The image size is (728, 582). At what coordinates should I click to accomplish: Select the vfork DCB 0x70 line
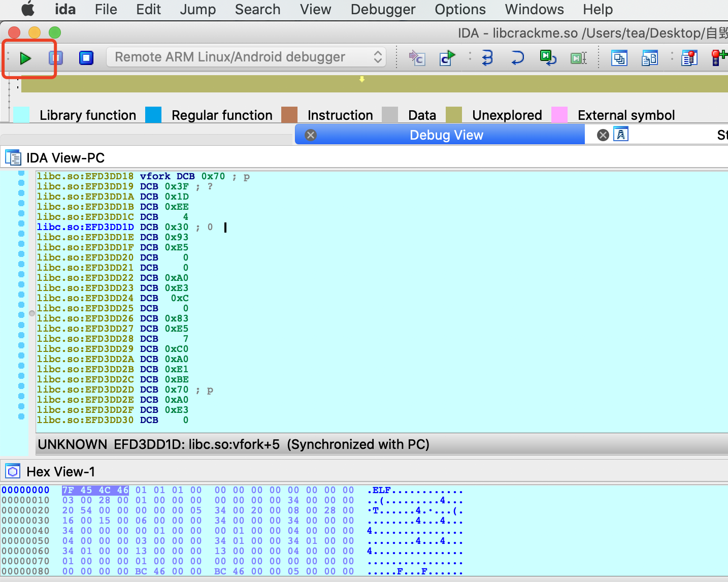(x=143, y=176)
